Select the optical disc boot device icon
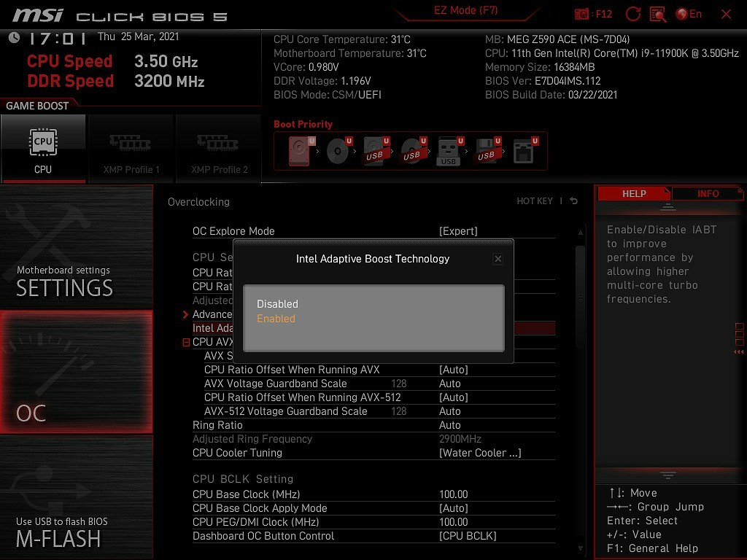Screen dimensions: 747x560 pyautogui.click(x=338, y=152)
